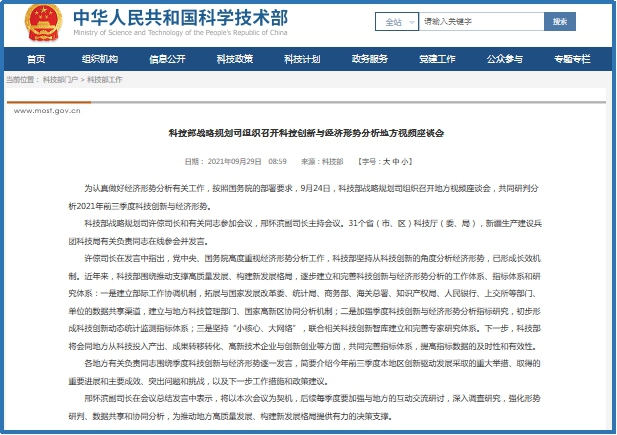Go to 科技部工作 breadcrumb link
617x435 pixels.
(105, 80)
